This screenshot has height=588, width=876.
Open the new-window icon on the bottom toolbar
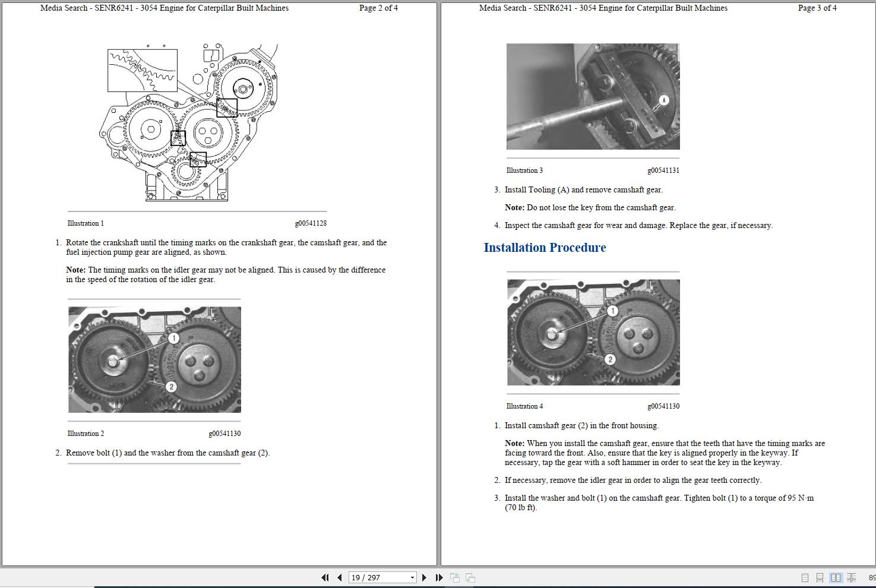pyautogui.click(x=456, y=577)
